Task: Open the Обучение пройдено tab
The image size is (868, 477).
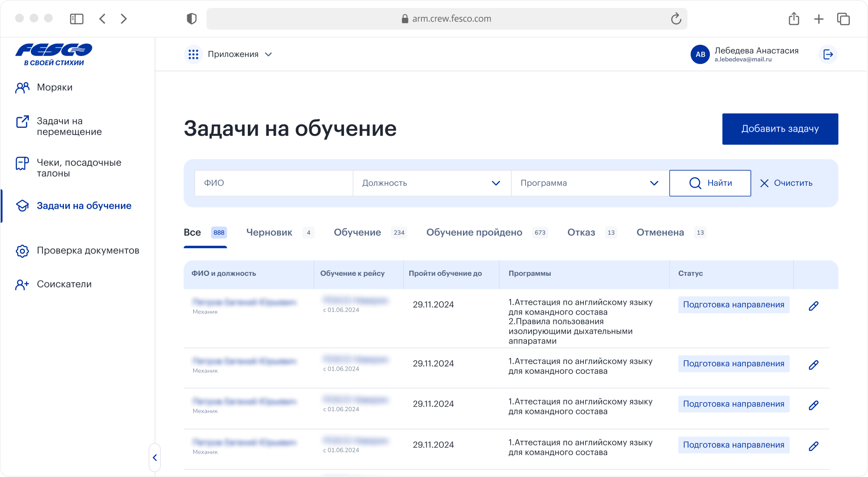Action: (x=474, y=232)
